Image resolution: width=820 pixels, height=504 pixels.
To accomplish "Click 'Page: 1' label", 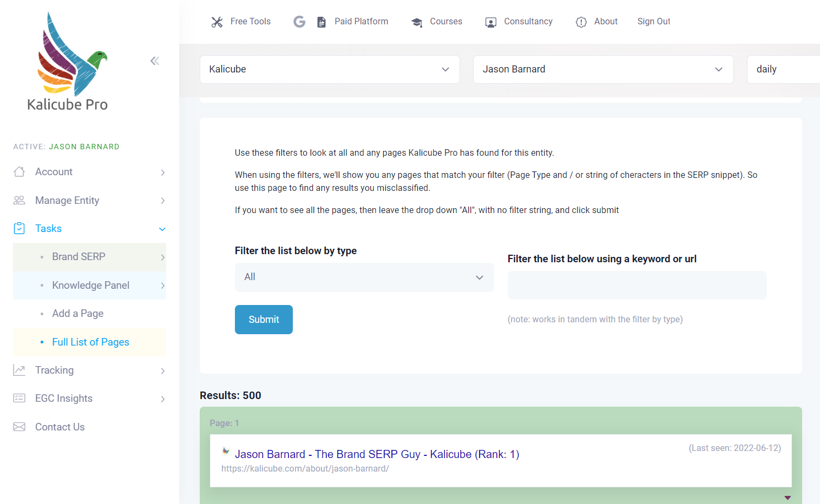I will [x=225, y=423].
